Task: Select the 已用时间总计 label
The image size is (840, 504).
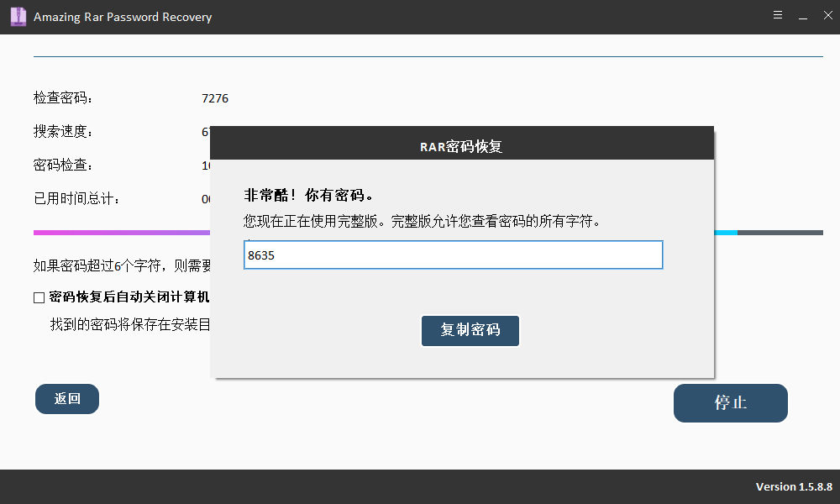Action: (76, 199)
